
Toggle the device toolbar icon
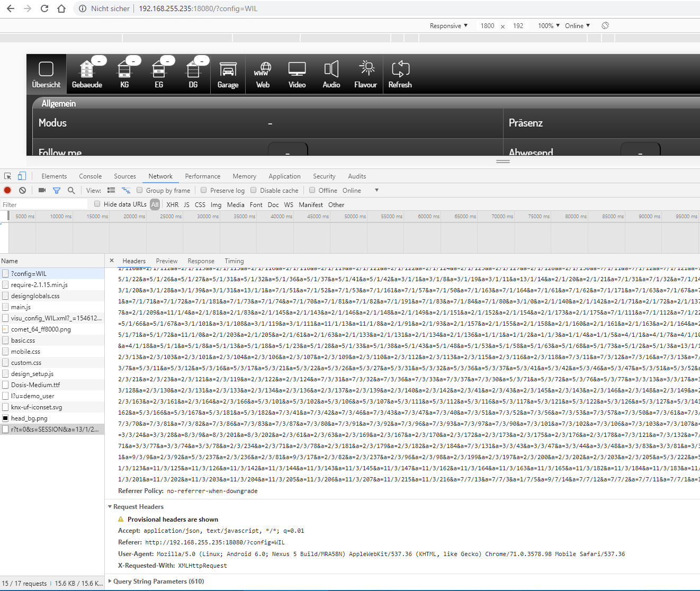[22, 176]
